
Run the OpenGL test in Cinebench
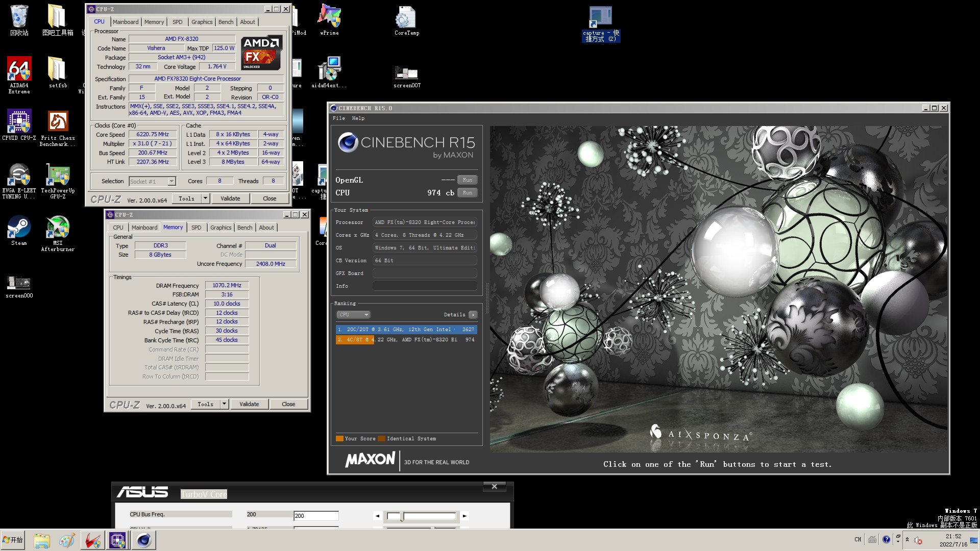467,180
